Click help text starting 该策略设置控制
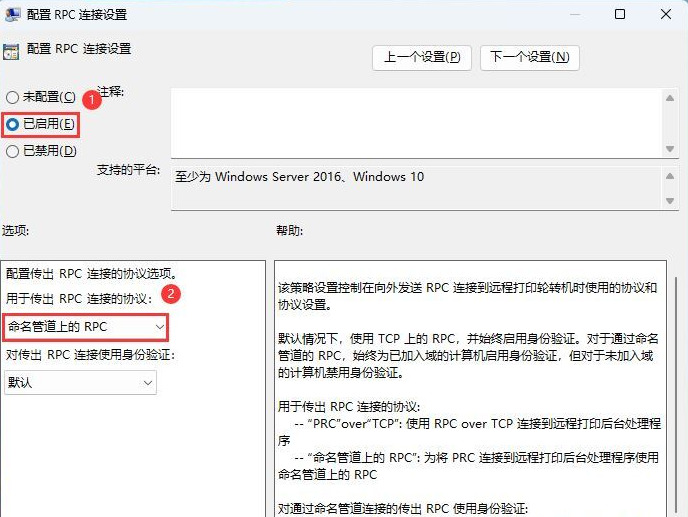The image size is (688, 517). (467, 296)
